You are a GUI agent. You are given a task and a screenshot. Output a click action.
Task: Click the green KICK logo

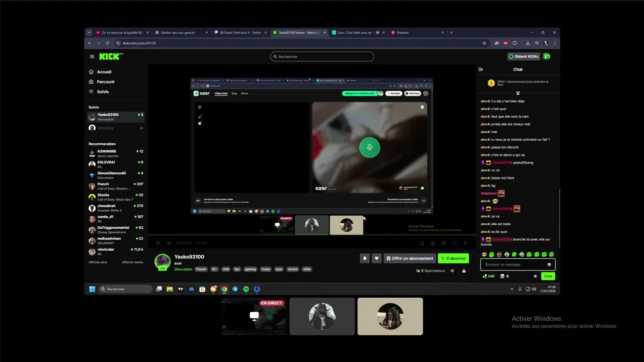(110, 56)
